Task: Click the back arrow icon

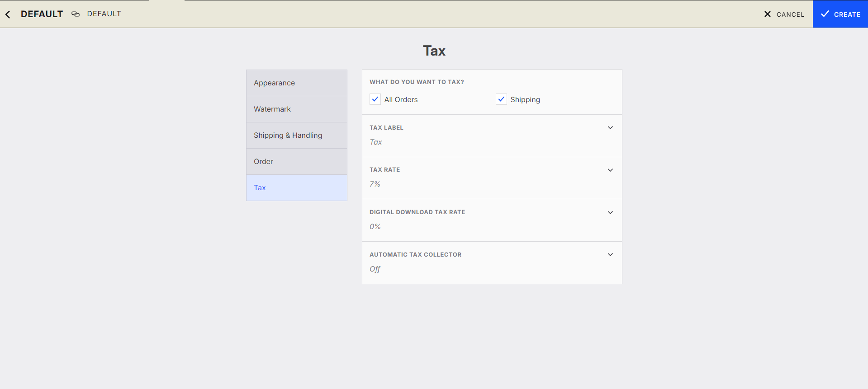Action: [8, 14]
